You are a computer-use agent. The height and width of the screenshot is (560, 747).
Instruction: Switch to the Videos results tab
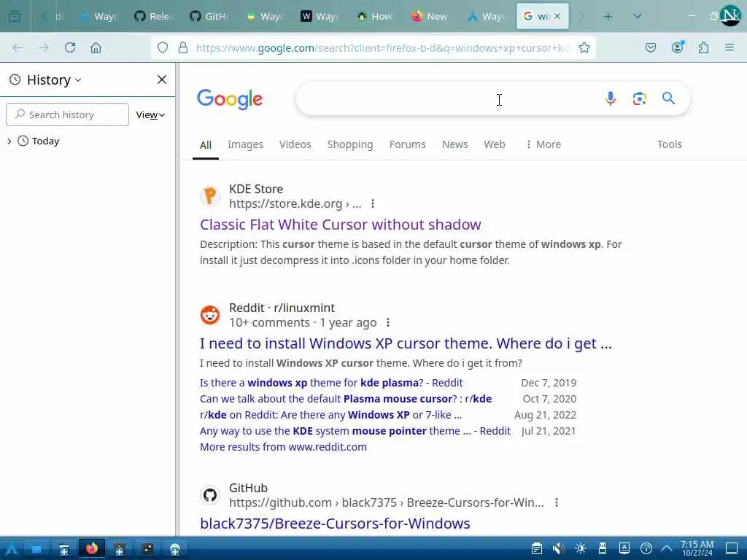pyautogui.click(x=295, y=144)
